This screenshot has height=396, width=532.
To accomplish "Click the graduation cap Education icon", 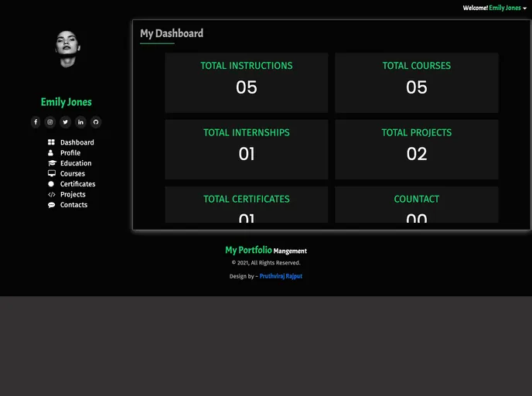I will coord(52,163).
